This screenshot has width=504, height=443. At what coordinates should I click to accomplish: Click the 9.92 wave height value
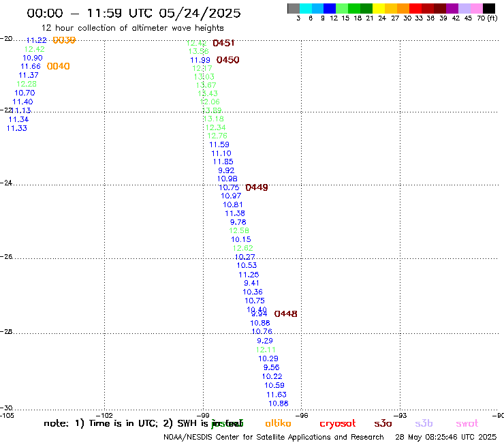coord(226,170)
